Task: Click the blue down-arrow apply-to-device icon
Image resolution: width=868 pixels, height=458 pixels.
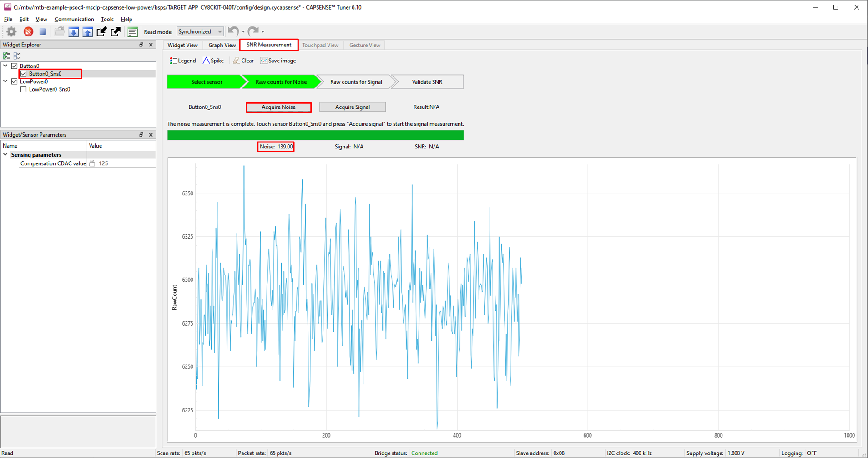Action: 73,31
